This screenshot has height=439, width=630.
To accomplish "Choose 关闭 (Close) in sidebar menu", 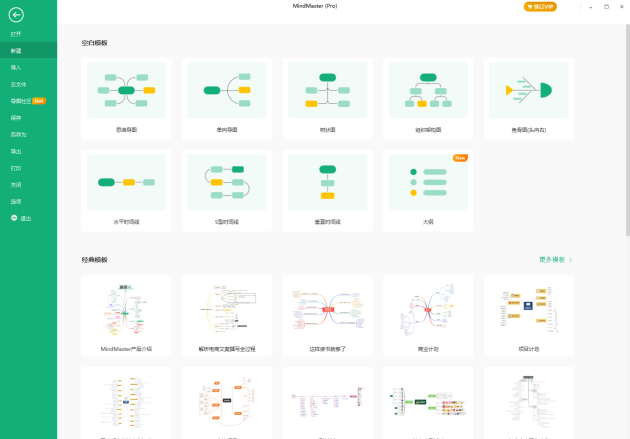I will 16,185.
